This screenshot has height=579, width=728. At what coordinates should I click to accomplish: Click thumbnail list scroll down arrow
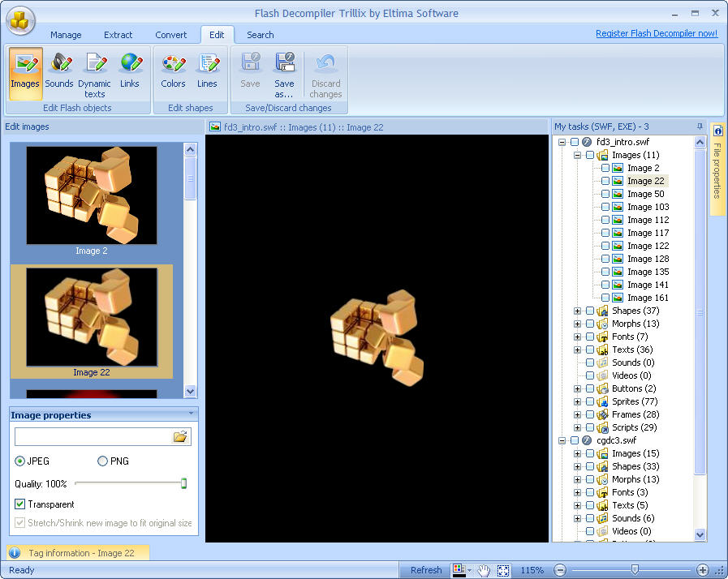[x=191, y=391]
